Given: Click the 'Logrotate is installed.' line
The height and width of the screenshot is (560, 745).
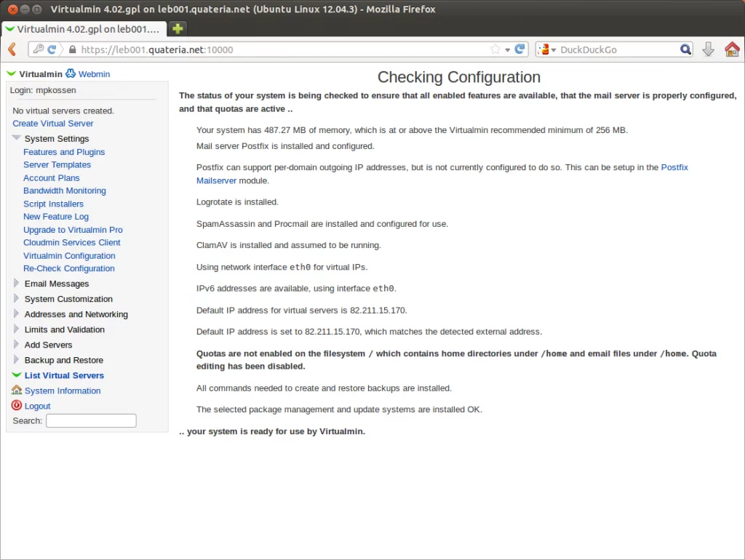Looking at the screenshot, I should click(x=237, y=202).
